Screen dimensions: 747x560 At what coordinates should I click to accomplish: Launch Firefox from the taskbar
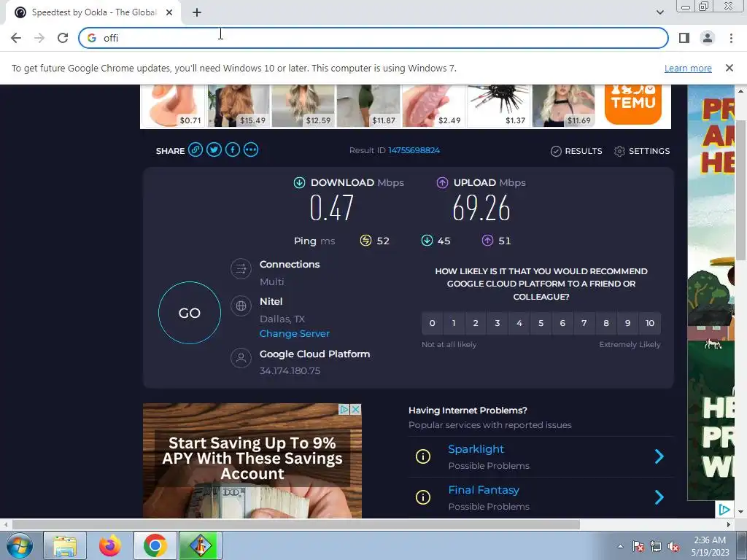[110, 545]
